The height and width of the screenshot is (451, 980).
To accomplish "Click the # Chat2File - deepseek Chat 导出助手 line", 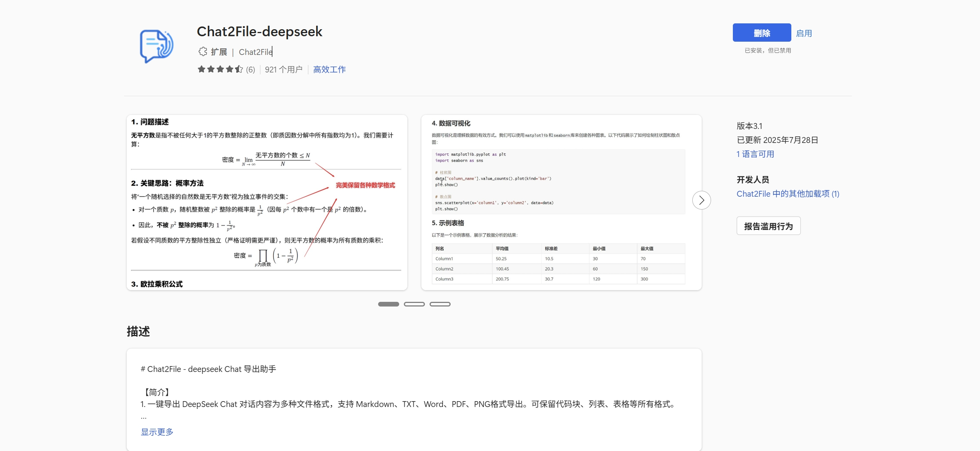I will pyautogui.click(x=208, y=369).
